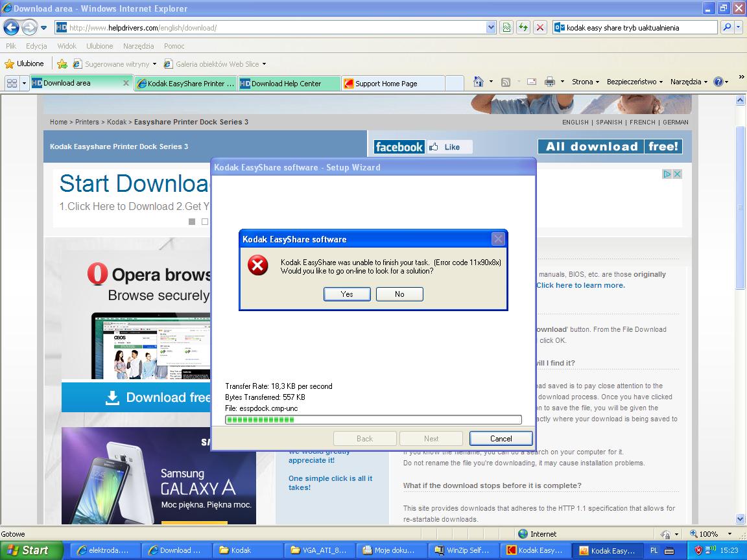Click the scrollbar down arrow

click(740, 519)
